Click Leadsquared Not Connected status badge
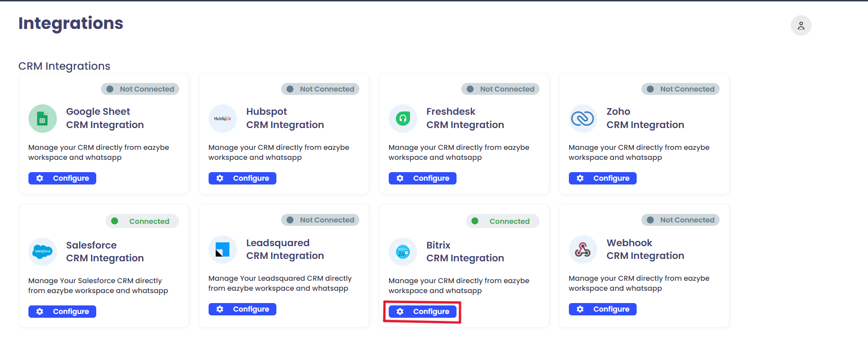The width and height of the screenshot is (868, 350). [320, 220]
